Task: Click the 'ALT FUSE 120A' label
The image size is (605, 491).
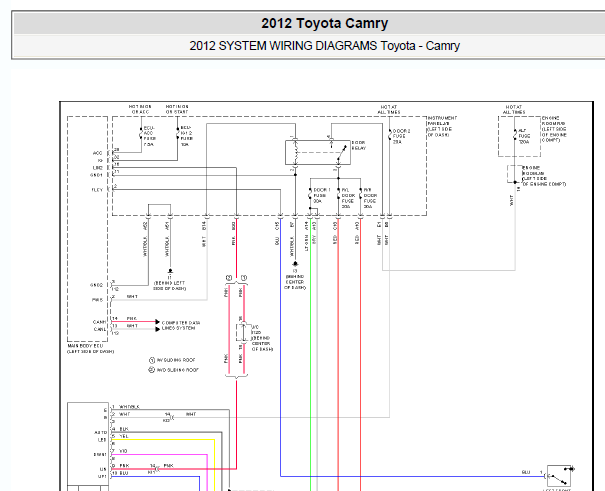Action: (524, 137)
